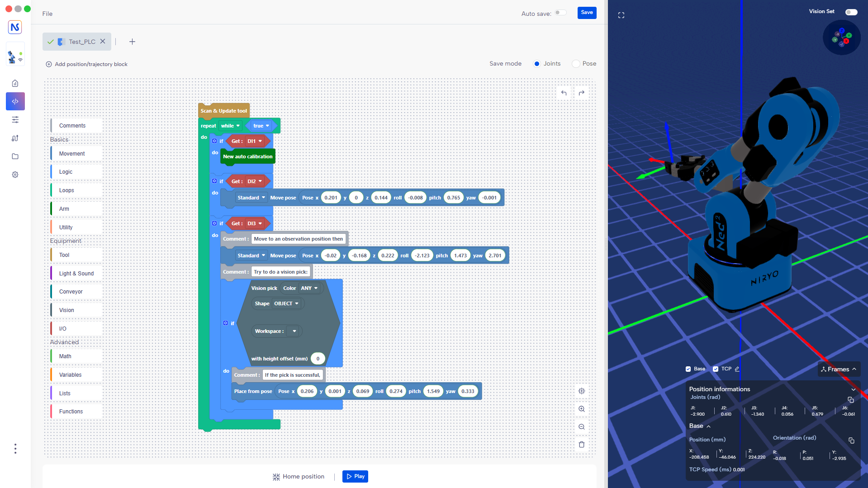Uncheck the Base frame checkbox
This screenshot has width=868, height=488.
(x=688, y=369)
